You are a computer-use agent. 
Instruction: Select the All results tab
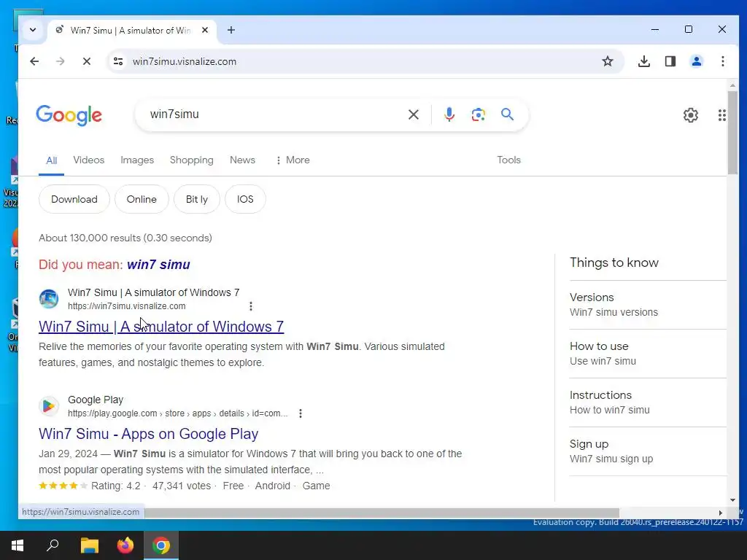pyautogui.click(x=52, y=160)
